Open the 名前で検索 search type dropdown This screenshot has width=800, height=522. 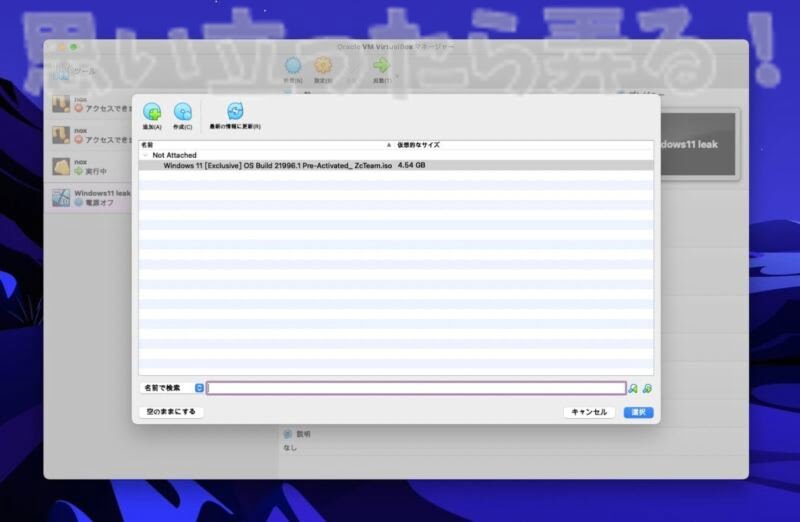click(172, 388)
